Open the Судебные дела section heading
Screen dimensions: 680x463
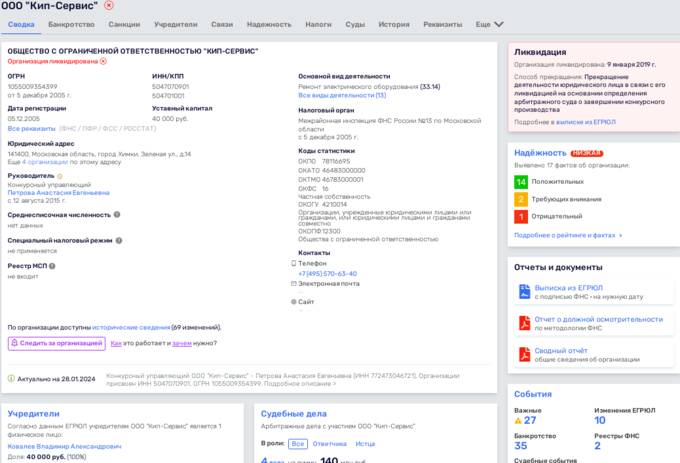point(294,414)
